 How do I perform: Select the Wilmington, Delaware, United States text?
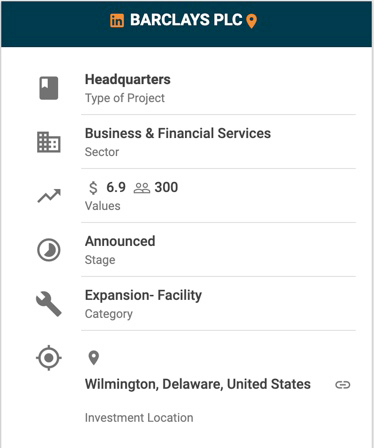[198, 384]
